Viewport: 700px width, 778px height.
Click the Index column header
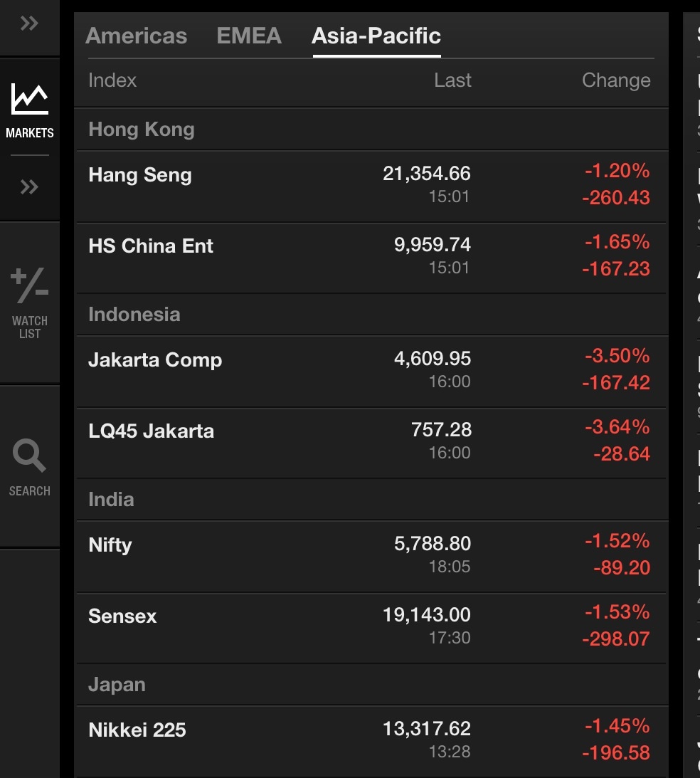pos(112,80)
